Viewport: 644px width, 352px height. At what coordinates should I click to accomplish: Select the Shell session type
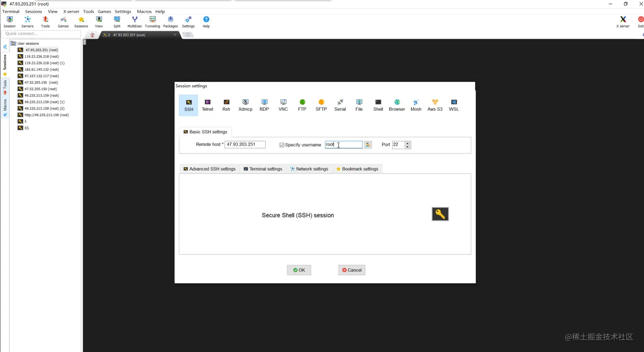pos(378,105)
